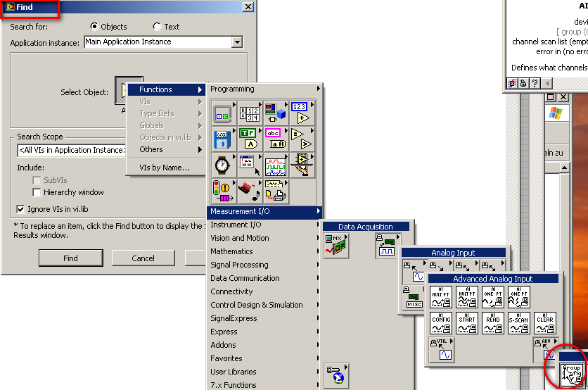
Task: Select the Measurement I/O menu entry
Action: [x=264, y=211]
